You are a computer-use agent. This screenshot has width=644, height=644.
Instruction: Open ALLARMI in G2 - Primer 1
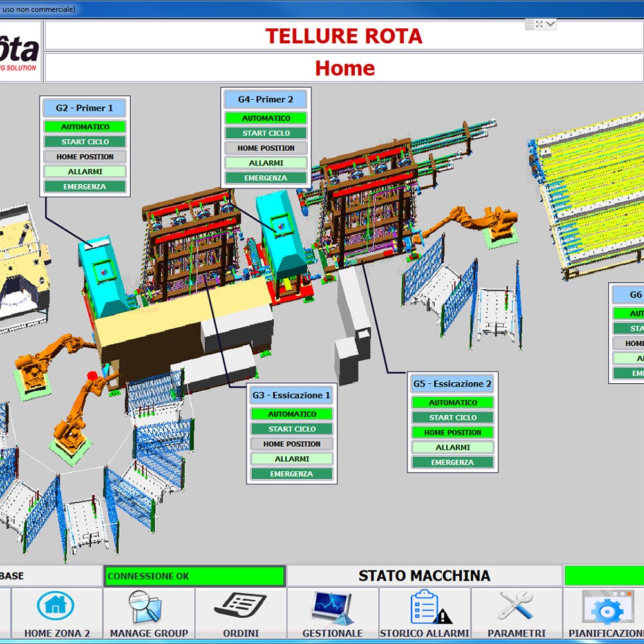tap(85, 172)
